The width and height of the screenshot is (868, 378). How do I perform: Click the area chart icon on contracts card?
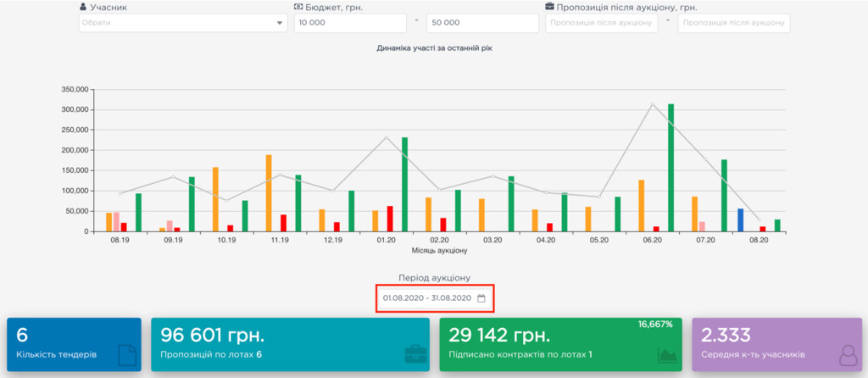[x=667, y=356]
